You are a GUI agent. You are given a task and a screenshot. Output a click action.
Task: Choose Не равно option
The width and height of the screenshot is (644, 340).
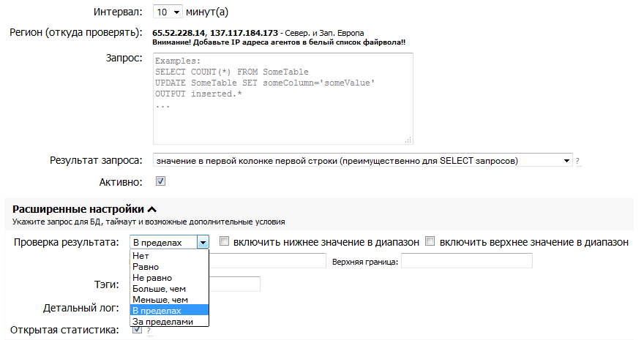point(169,278)
